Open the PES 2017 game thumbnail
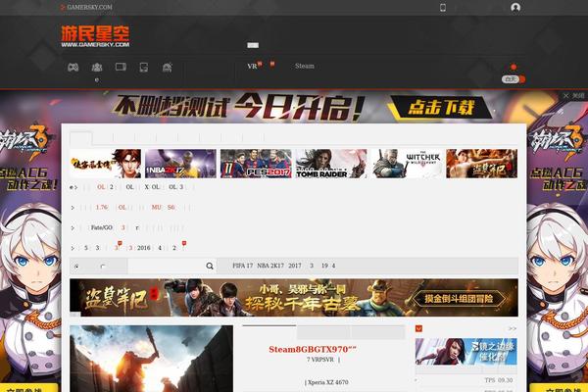Screen dimensions: 588x392 [256, 164]
